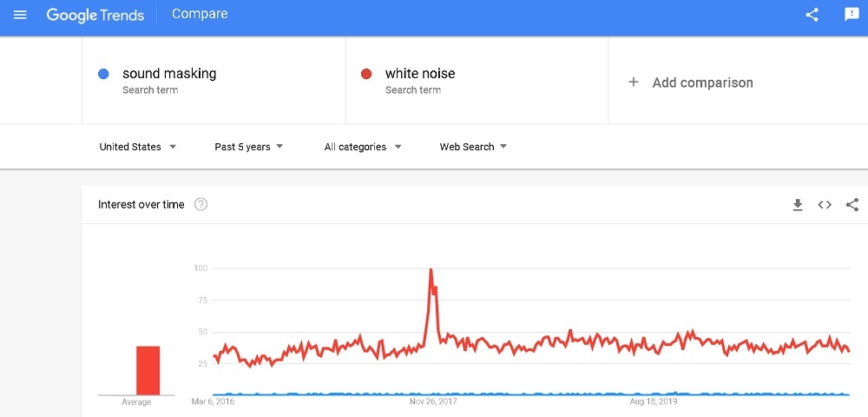Click the Add comparison button
The width and height of the screenshot is (868, 417).
(x=690, y=83)
